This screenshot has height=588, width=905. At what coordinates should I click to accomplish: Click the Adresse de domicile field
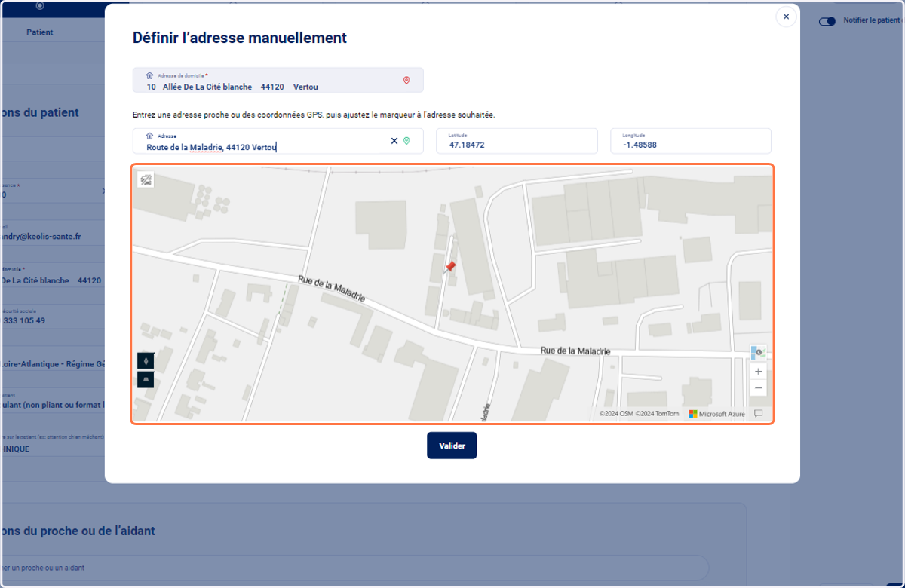click(x=278, y=81)
